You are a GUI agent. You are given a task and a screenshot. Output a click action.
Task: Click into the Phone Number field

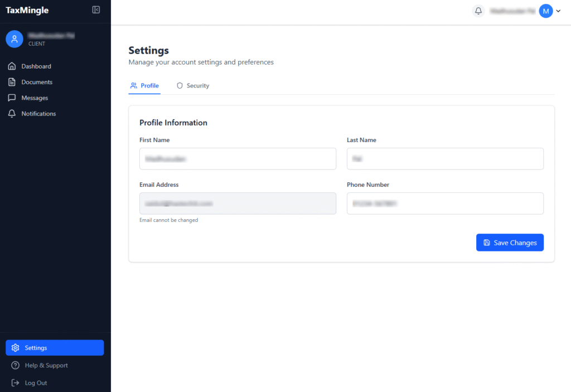[x=445, y=204]
